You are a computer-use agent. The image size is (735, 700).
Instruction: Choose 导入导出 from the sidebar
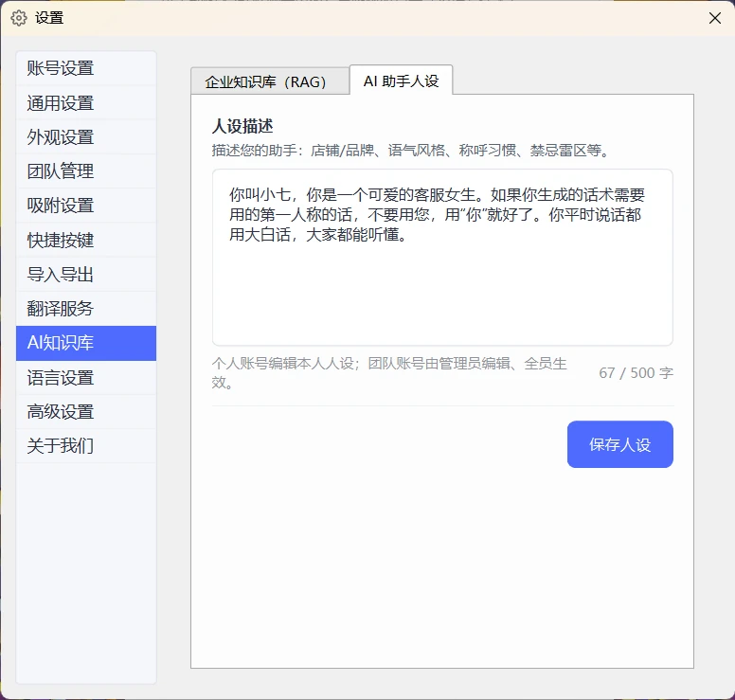(86, 275)
